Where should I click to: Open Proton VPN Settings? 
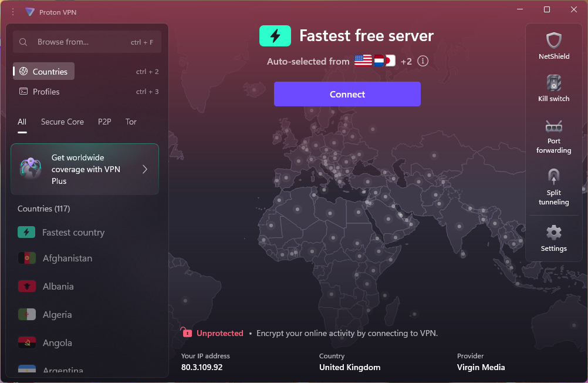553,238
